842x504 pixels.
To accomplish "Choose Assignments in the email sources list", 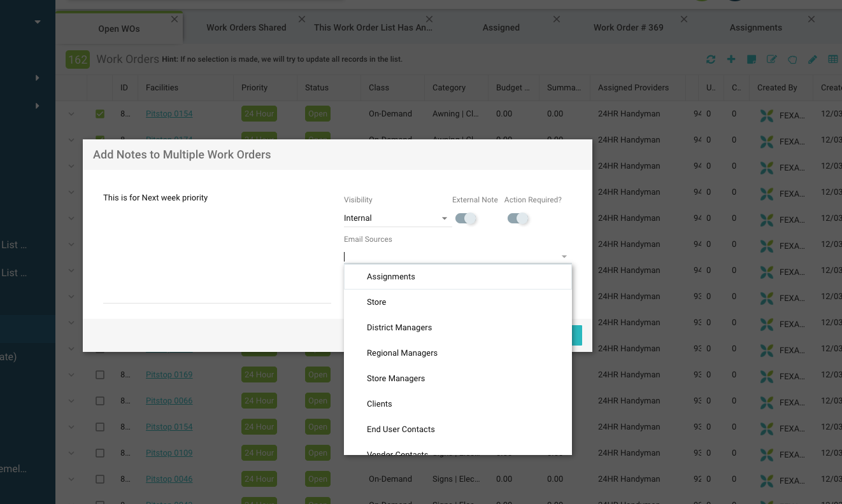I will [x=391, y=277].
